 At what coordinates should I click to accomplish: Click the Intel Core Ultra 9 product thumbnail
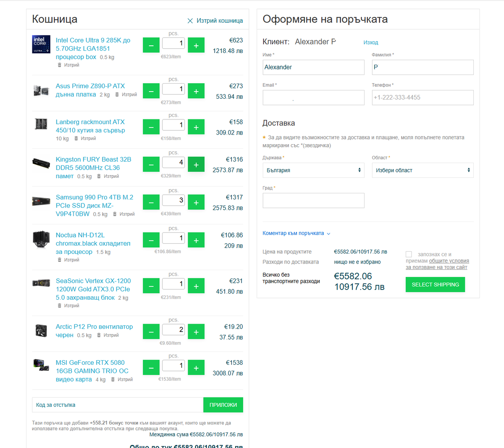(x=41, y=45)
